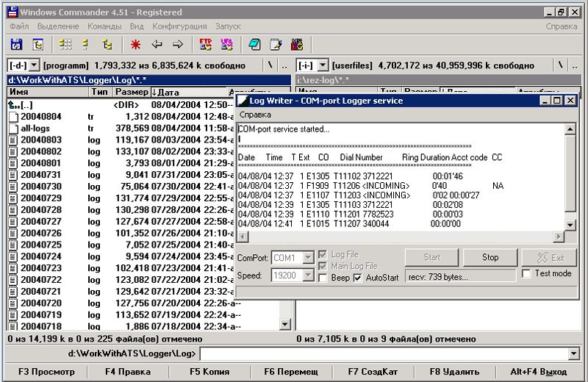Click the left arrow back toolbar icon
This screenshot has width=588, height=382.
coord(157,45)
